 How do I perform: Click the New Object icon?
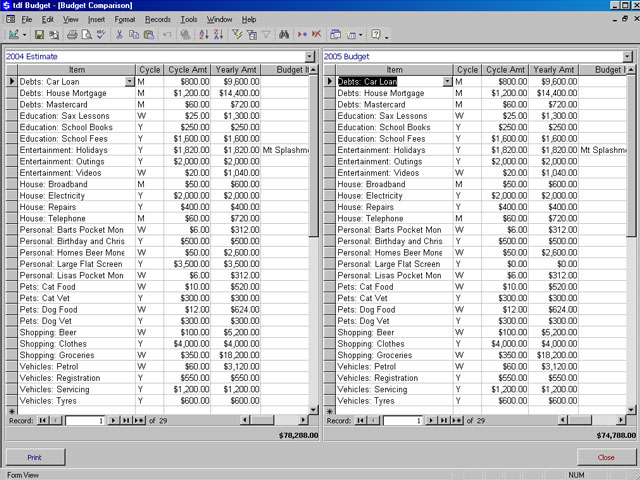(351, 35)
